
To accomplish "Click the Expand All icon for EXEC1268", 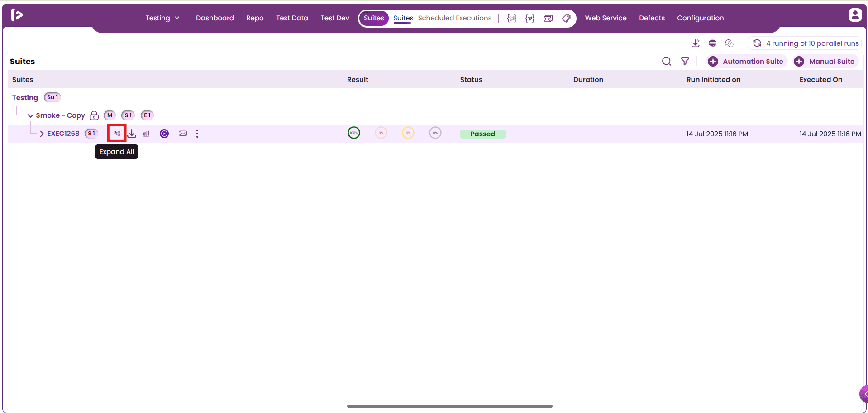I will (x=117, y=133).
